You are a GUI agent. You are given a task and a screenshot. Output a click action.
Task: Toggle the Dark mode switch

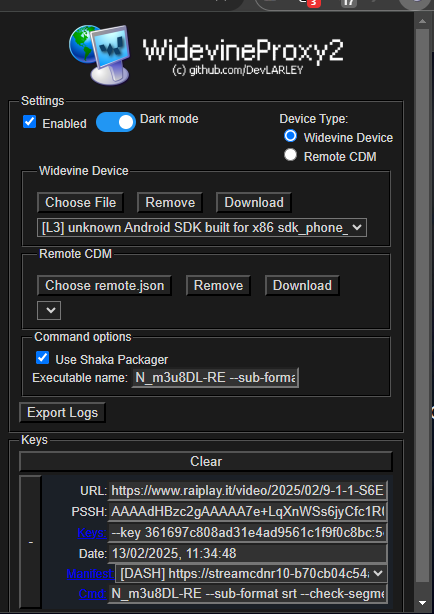pos(116,122)
